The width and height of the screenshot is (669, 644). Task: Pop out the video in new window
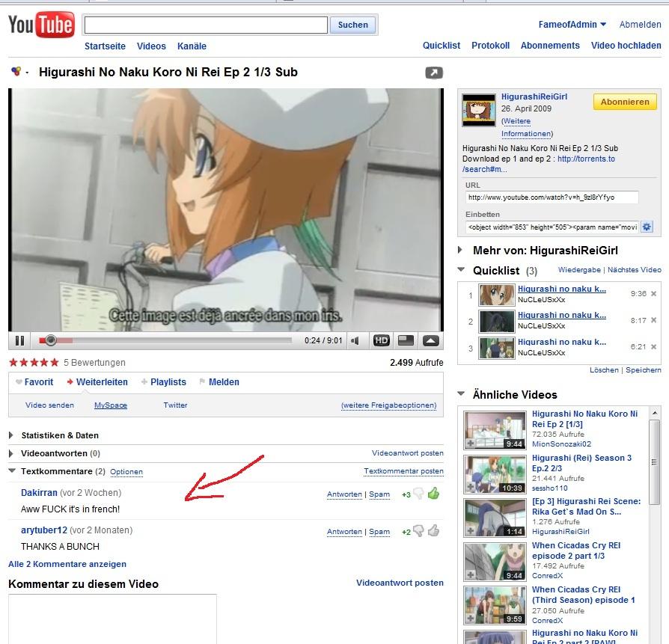[x=434, y=73]
